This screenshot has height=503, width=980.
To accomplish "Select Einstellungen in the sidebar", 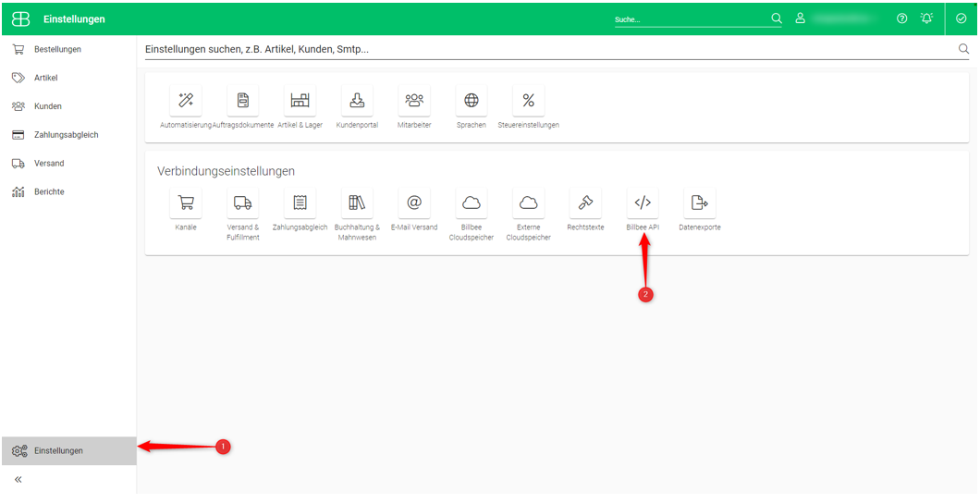I will [x=58, y=450].
